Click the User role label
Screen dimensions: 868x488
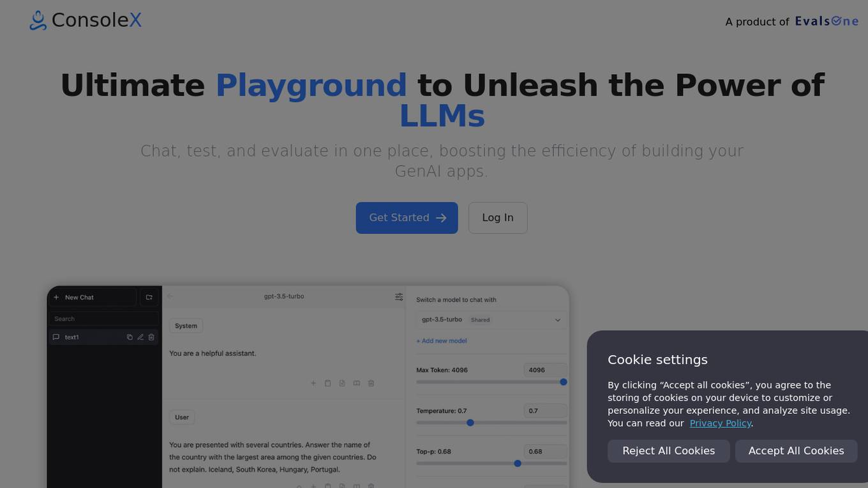tap(182, 417)
